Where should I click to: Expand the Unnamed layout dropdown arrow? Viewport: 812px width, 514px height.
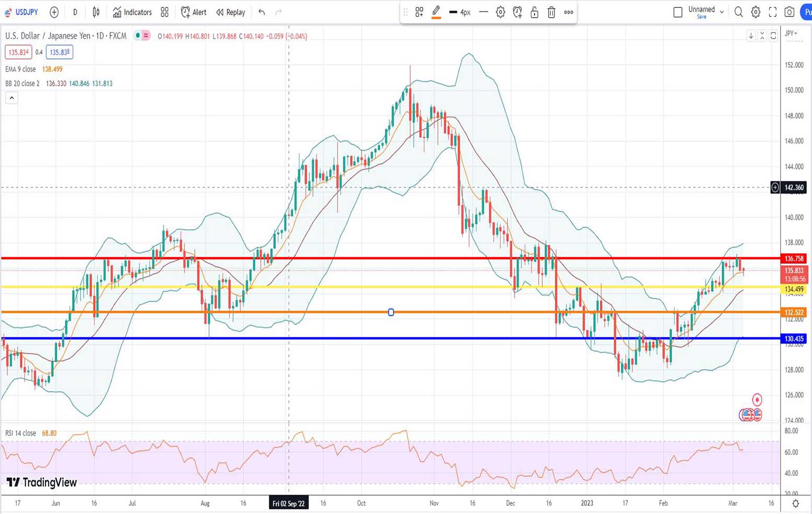[722, 11]
